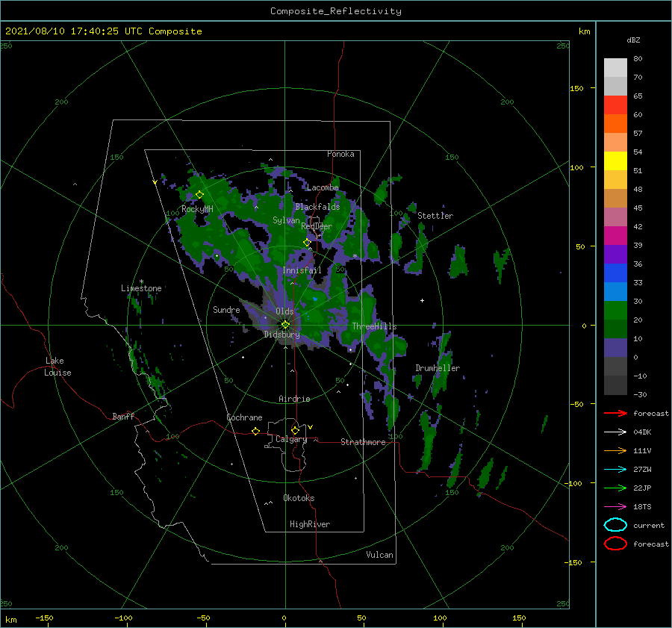Click the Okotoks label
This screenshot has height=628, width=672.
click(x=299, y=498)
